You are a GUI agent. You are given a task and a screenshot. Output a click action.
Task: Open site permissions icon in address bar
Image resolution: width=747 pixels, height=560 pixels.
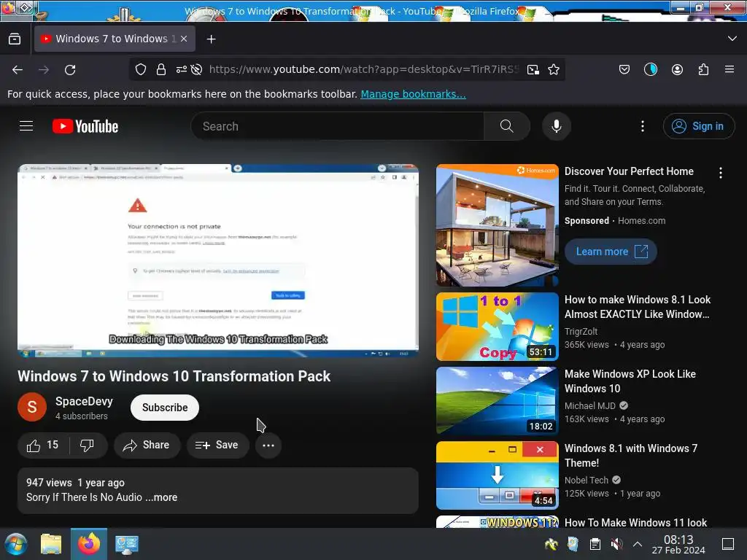(x=182, y=69)
